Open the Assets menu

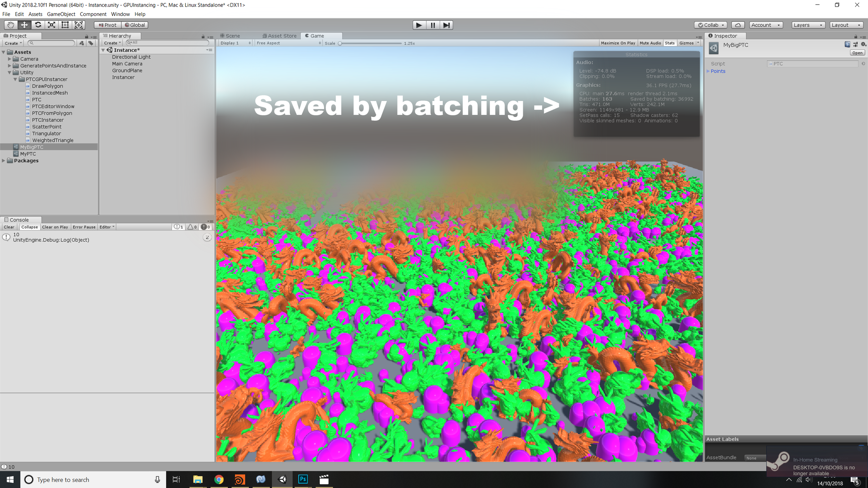(35, 14)
